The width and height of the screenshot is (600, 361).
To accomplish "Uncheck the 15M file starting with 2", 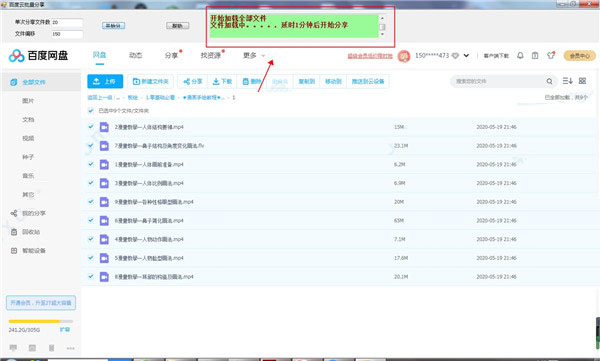I will tap(91, 127).
